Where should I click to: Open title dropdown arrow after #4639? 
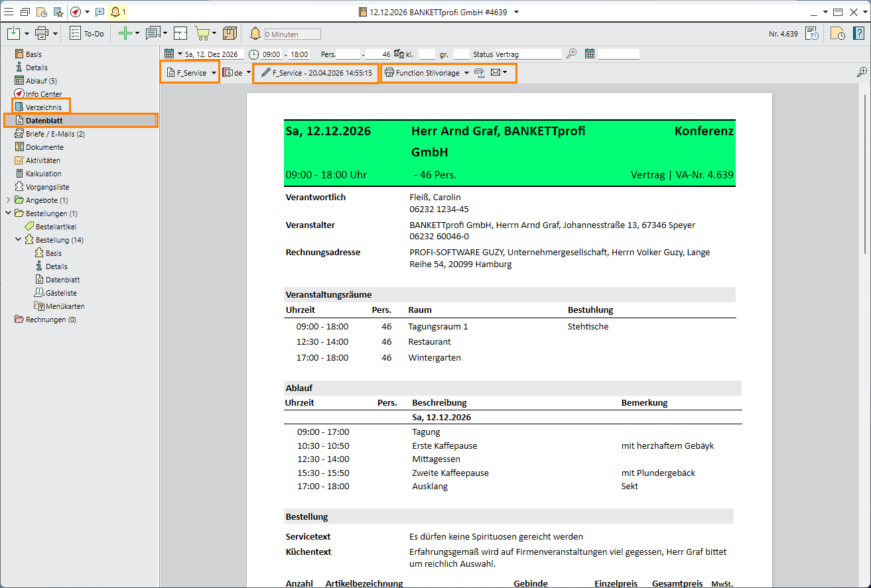pyautogui.click(x=517, y=12)
